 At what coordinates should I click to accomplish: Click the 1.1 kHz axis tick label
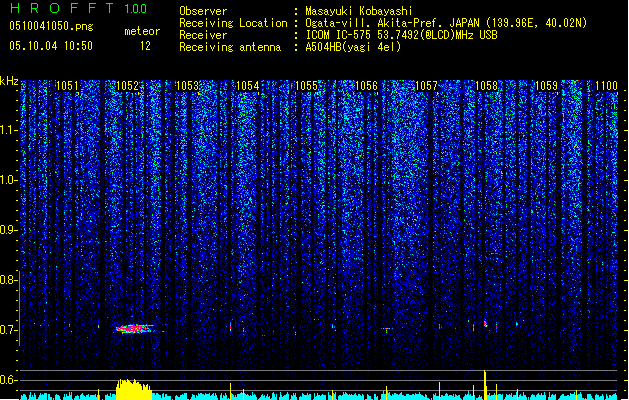pos(8,130)
